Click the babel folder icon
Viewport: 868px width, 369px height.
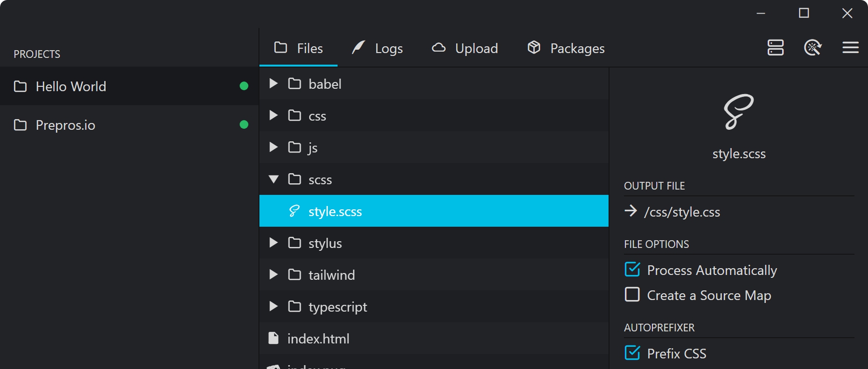coord(295,83)
